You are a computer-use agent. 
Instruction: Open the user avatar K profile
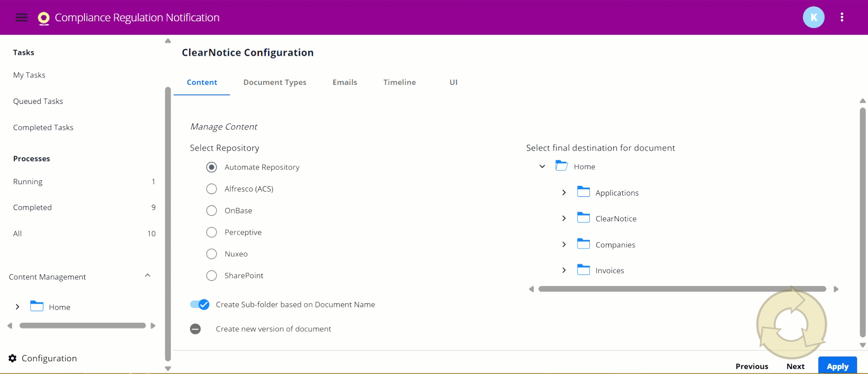(813, 17)
